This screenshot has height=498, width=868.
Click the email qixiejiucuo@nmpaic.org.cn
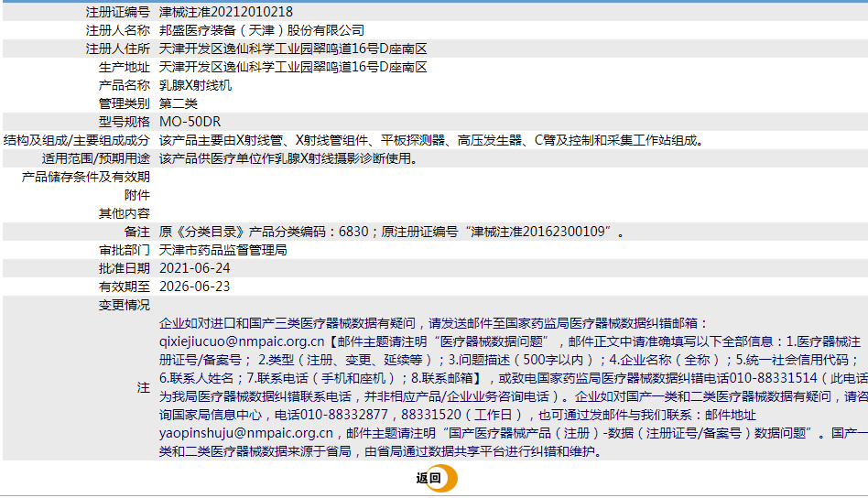click(x=242, y=342)
